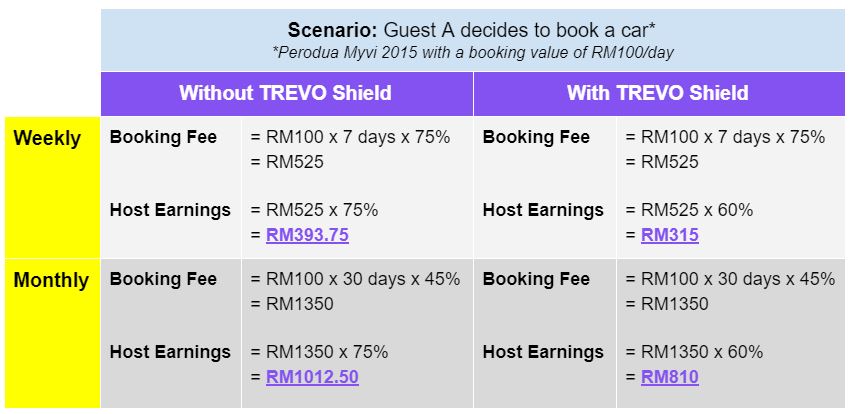Image resolution: width=849 pixels, height=414 pixels.
Task: Select weekly Booking Fee label with Shield
Action: [536, 137]
